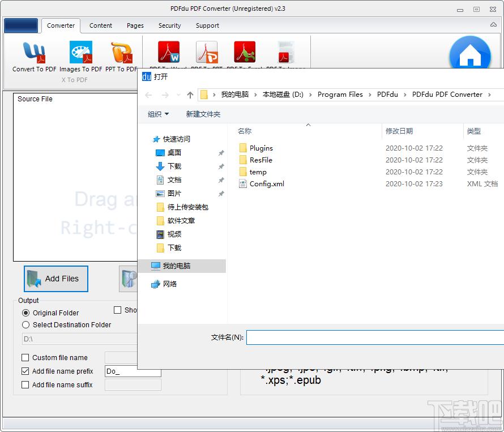Sort files by 修改日期 column
Image resolution: width=504 pixels, height=432 pixels.
[399, 131]
